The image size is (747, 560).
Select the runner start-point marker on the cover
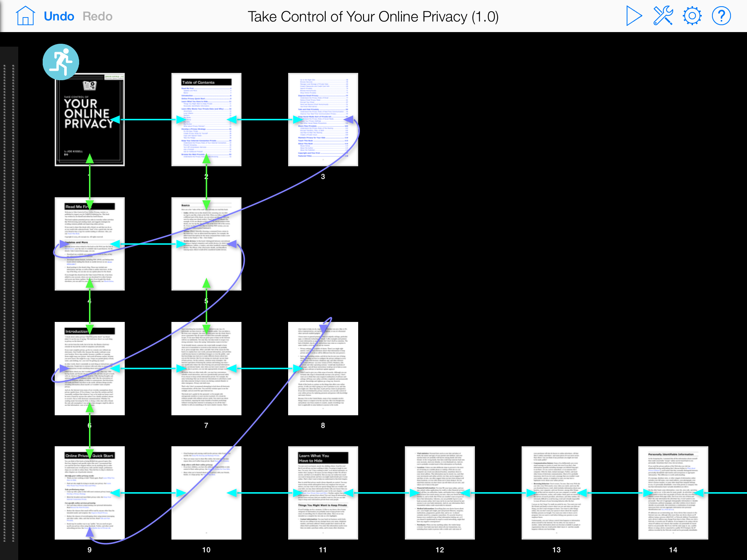click(61, 62)
